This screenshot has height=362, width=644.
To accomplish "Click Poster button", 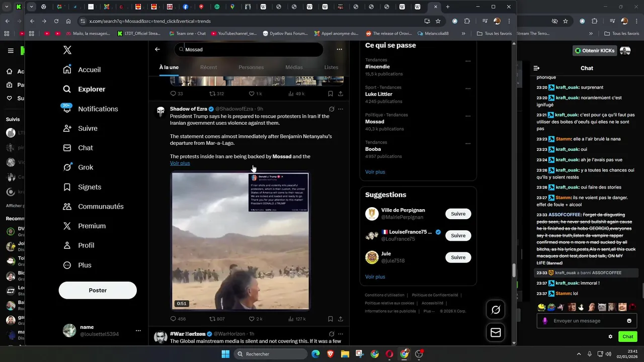I will 98,290.
